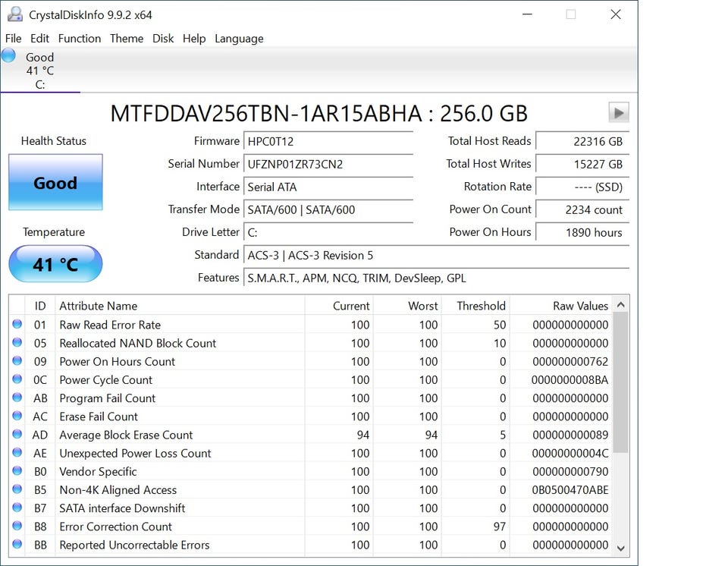Image resolution: width=728 pixels, height=566 pixels.
Task: Click Total Host Reads value 22316 GB
Action: click(582, 141)
